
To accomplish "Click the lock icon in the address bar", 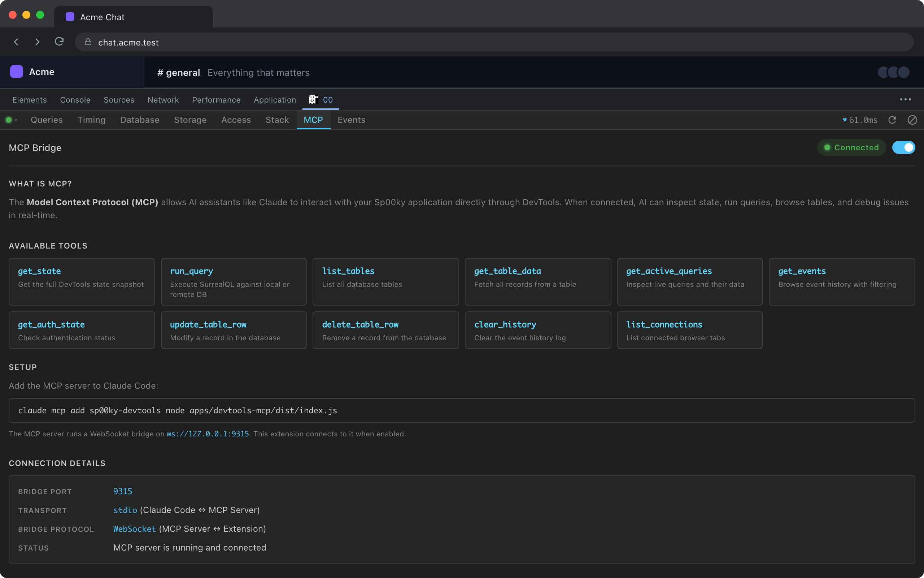I will click(88, 42).
